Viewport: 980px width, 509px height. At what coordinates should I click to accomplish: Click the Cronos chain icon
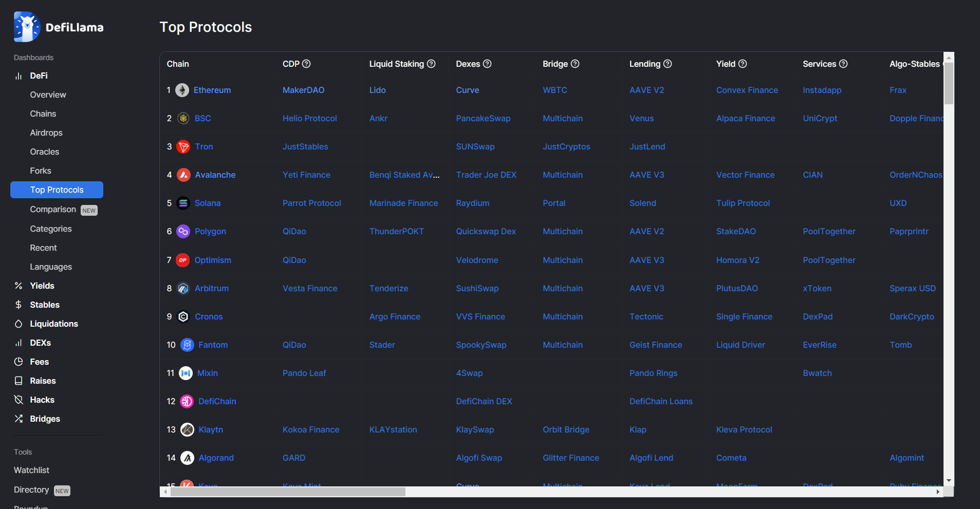(x=183, y=317)
